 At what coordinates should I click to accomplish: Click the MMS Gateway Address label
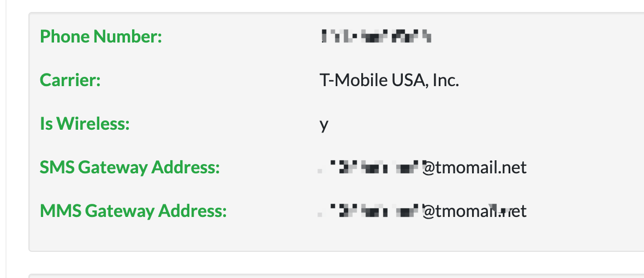click(133, 211)
